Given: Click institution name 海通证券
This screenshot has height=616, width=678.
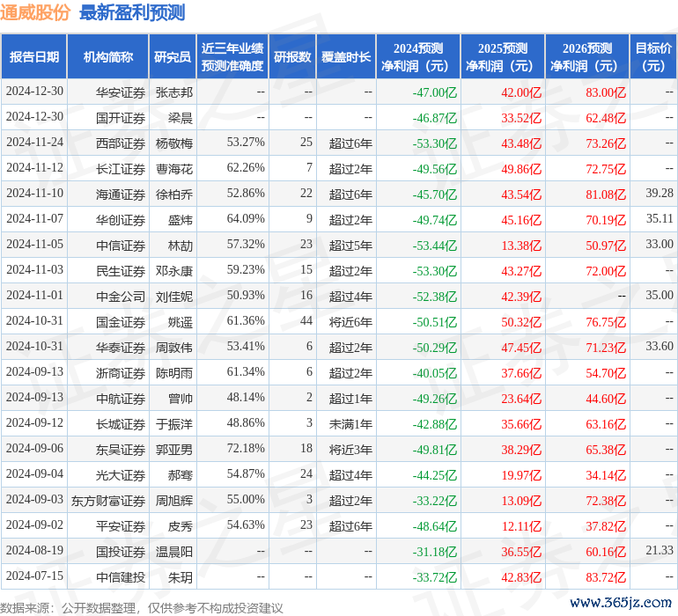Looking at the screenshot, I should [121, 194].
